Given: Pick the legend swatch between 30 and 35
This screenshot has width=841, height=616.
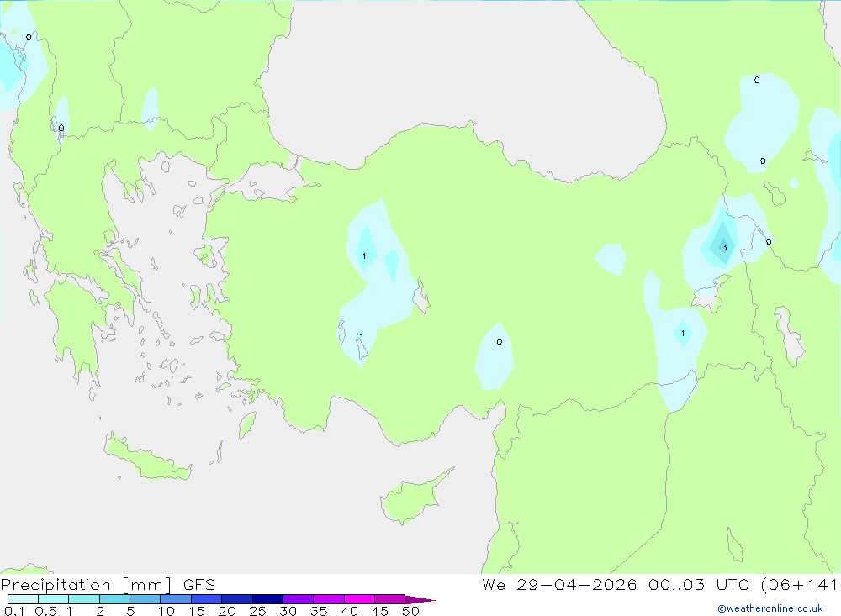Looking at the screenshot, I should 299,599.
